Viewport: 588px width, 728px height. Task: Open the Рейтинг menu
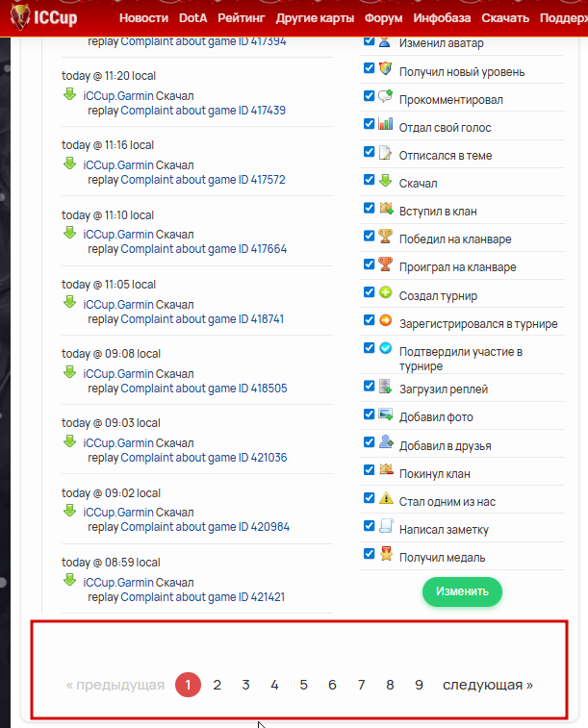[241, 18]
